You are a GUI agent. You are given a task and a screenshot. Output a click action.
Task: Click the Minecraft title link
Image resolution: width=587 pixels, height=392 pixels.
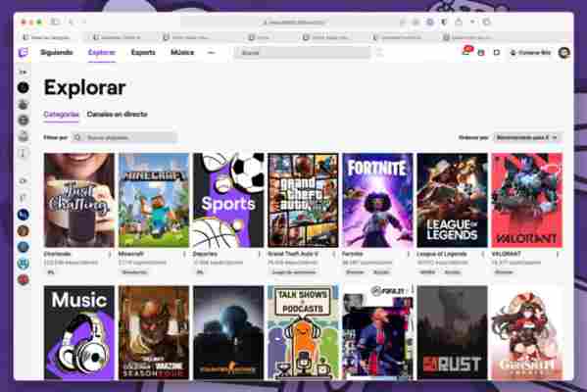click(130, 254)
